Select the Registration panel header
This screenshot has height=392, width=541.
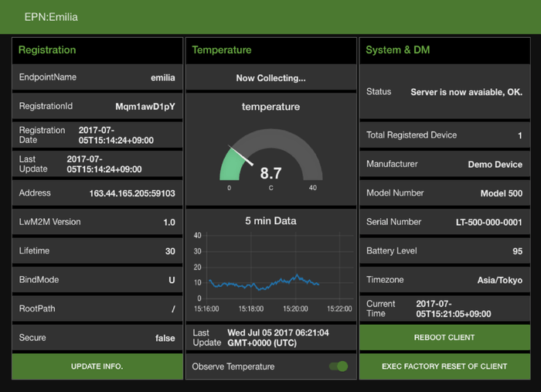click(x=47, y=50)
